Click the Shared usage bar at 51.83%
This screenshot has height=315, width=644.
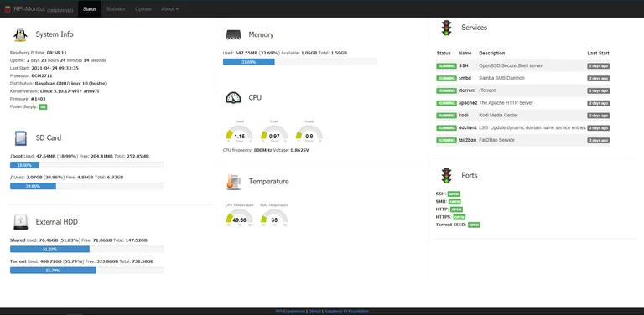pyautogui.click(x=86, y=250)
